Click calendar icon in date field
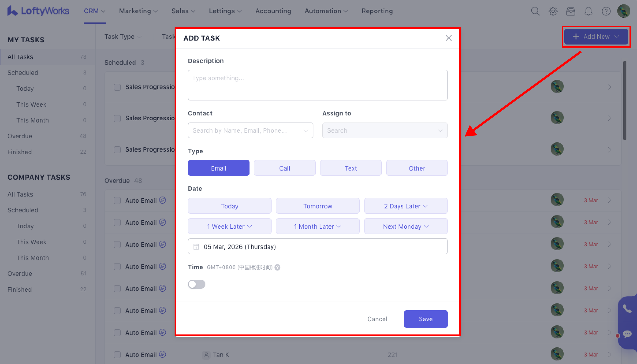 click(x=196, y=247)
